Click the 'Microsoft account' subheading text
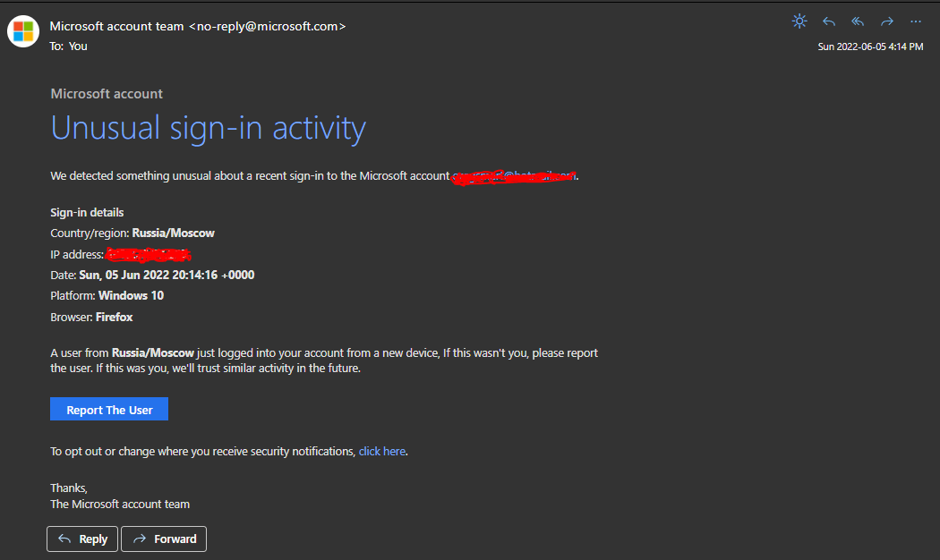The height and width of the screenshot is (560, 940). [x=107, y=93]
